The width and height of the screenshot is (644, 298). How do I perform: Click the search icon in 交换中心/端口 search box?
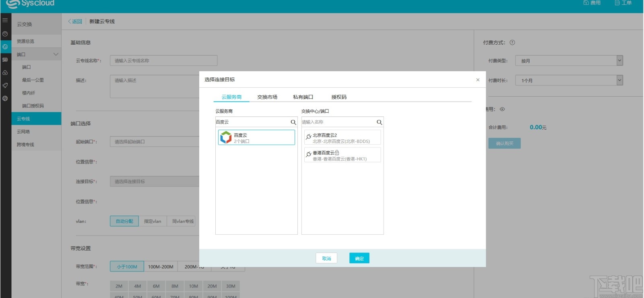(x=379, y=122)
